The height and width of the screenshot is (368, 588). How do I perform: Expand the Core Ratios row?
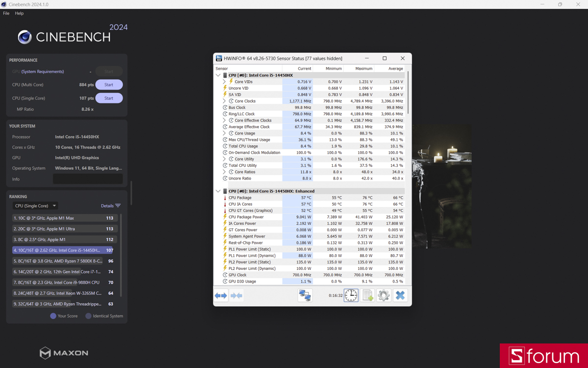[224, 172]
